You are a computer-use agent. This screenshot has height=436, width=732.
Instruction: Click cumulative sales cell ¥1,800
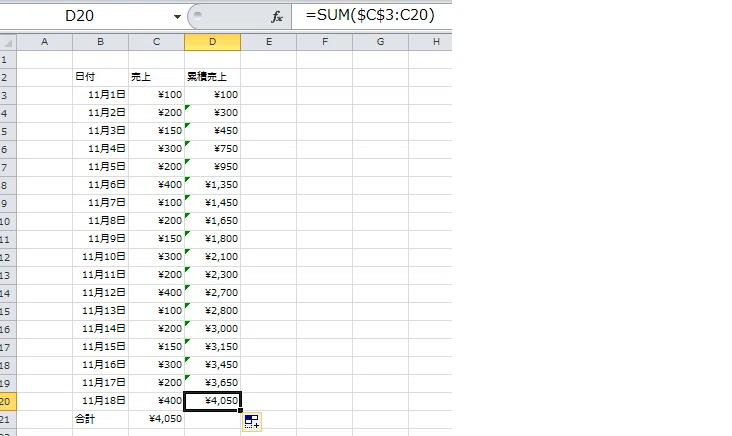[212, 239]
